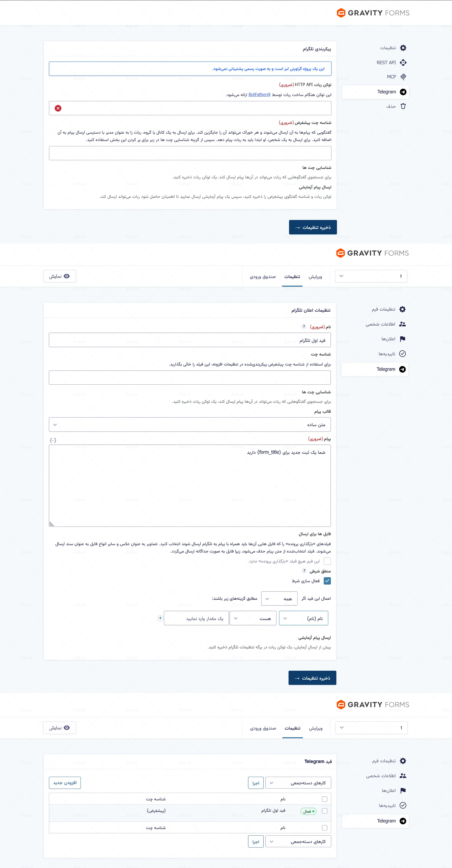Open the @BotFather link
Viewport: 452px width, 868px height.
(x=260, y=95)
